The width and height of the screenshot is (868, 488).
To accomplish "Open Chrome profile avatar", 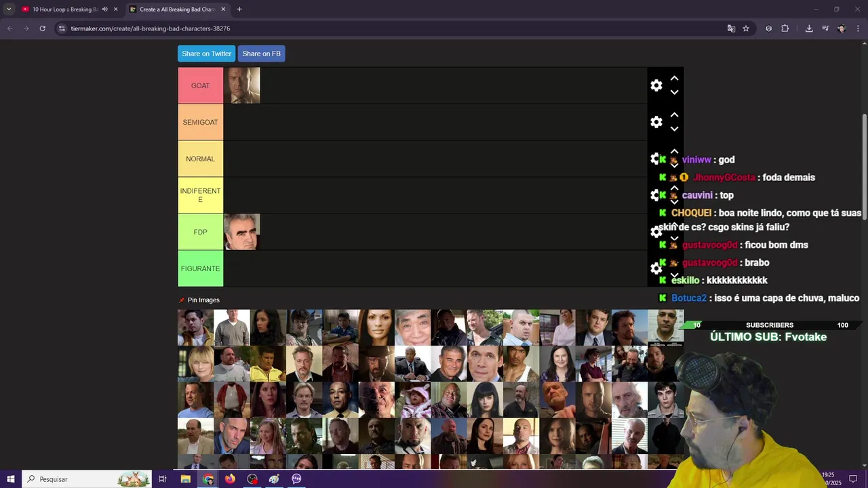I will (842, 28).
